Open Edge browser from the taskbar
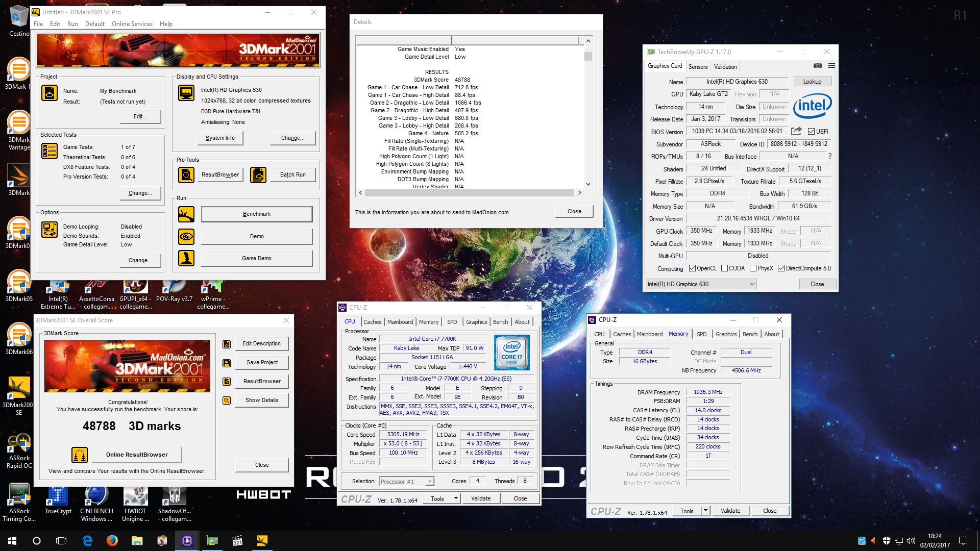The width and height of the screenshot is (980, 551). 87,541
